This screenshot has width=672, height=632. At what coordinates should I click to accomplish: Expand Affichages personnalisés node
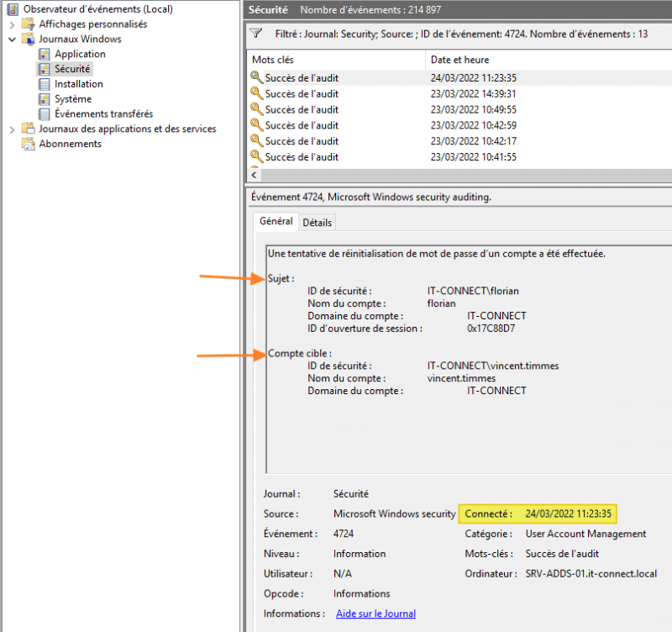[12, 24]
